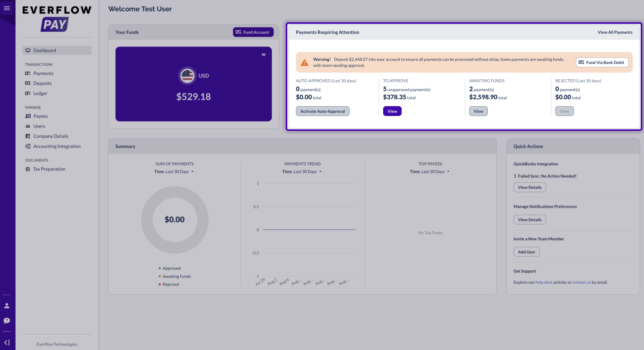
Task: Collapse the sidebar with arrow icon
Action: tap(7, 342)
